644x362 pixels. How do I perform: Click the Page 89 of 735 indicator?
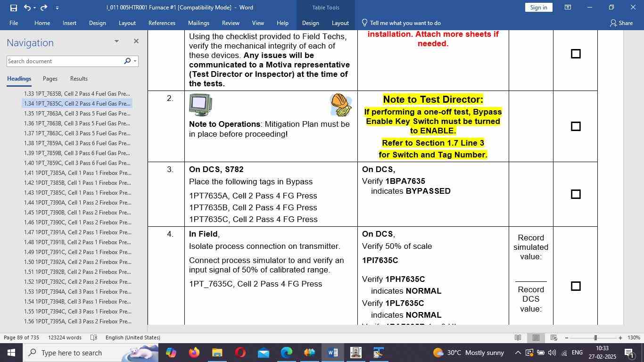click(22, 337)
